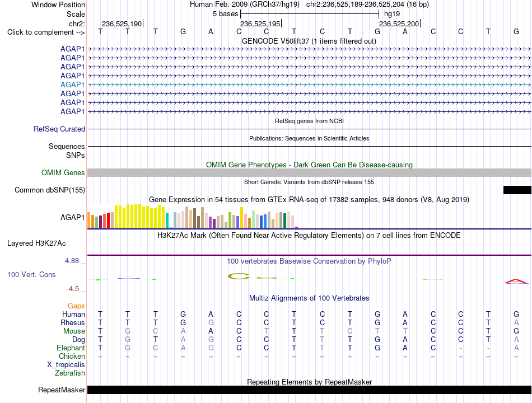The height and width of the screenshot is (403, 532).
Task: Click the Human species label
Action: (x=73, y=314)
